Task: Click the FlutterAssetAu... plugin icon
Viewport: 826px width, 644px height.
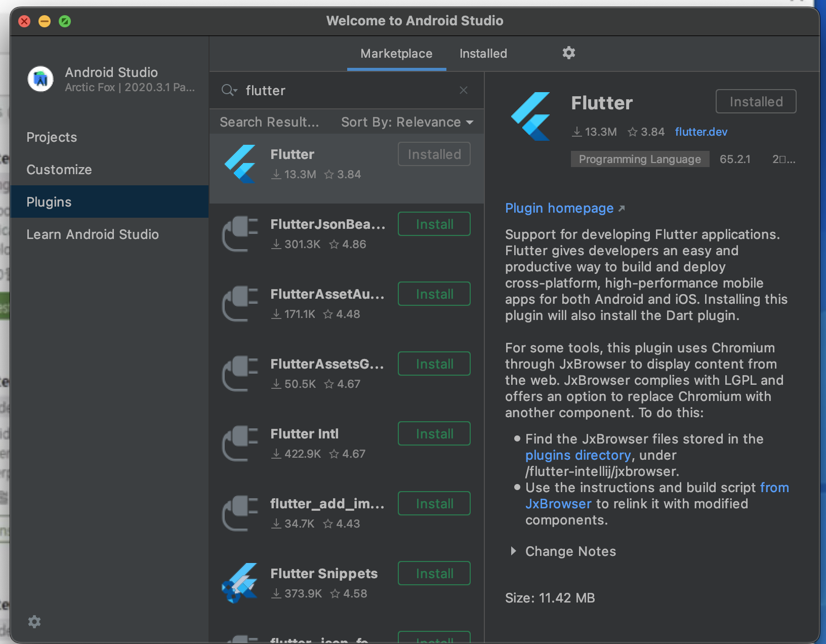Action: point(240,303)
